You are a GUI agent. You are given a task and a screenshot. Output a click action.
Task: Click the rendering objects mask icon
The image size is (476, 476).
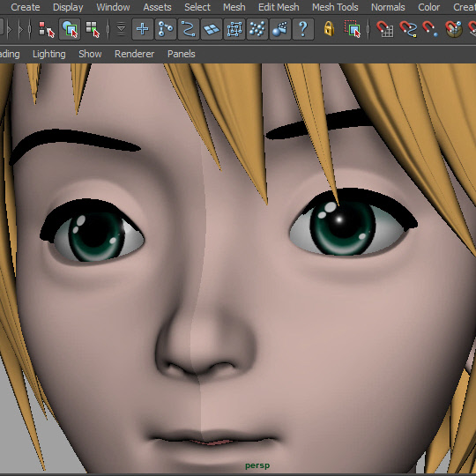[280, 29]
